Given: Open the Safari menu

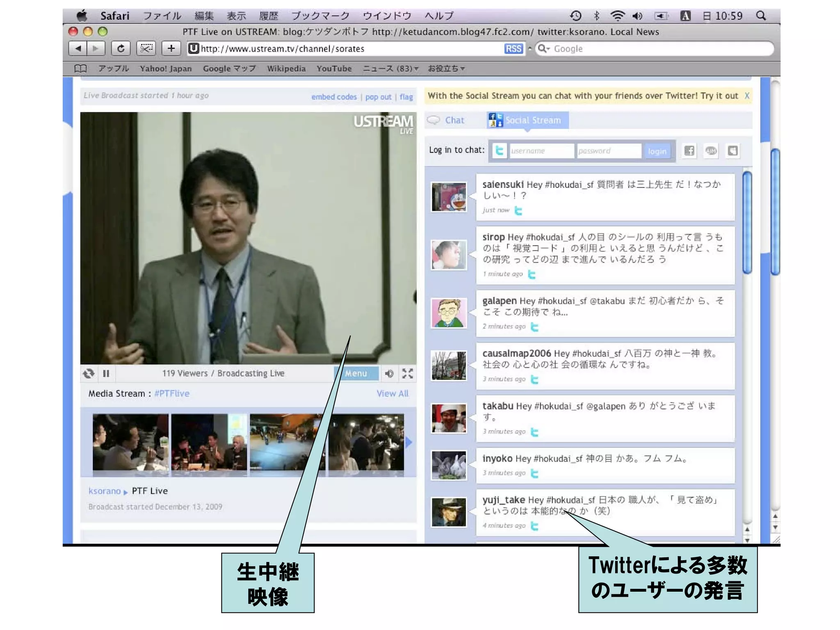Looking at the screenshot, I should pyautogui.click(x=115, y=16).
